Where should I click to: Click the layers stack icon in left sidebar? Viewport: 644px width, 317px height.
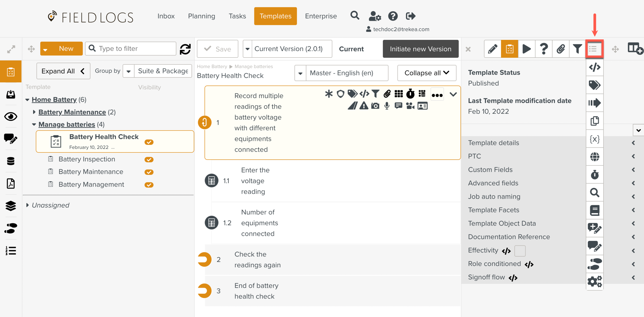click(11, 206)
